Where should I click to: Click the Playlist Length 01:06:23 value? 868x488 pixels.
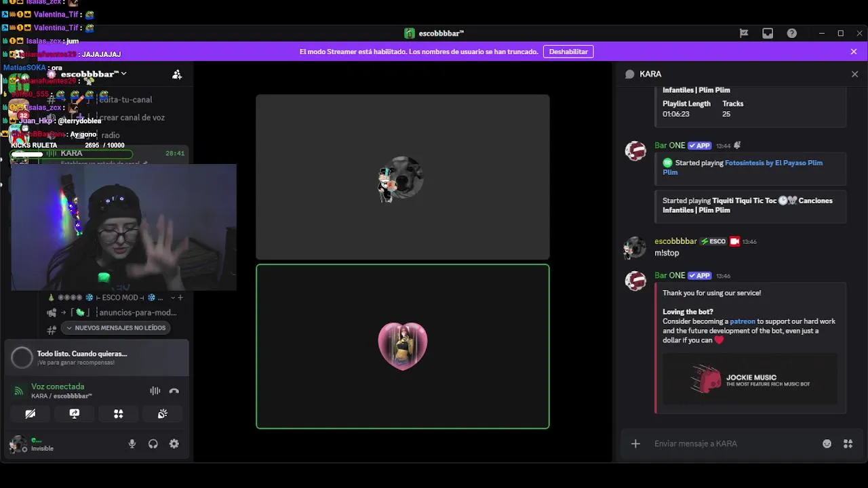click(x=675, y=115)
